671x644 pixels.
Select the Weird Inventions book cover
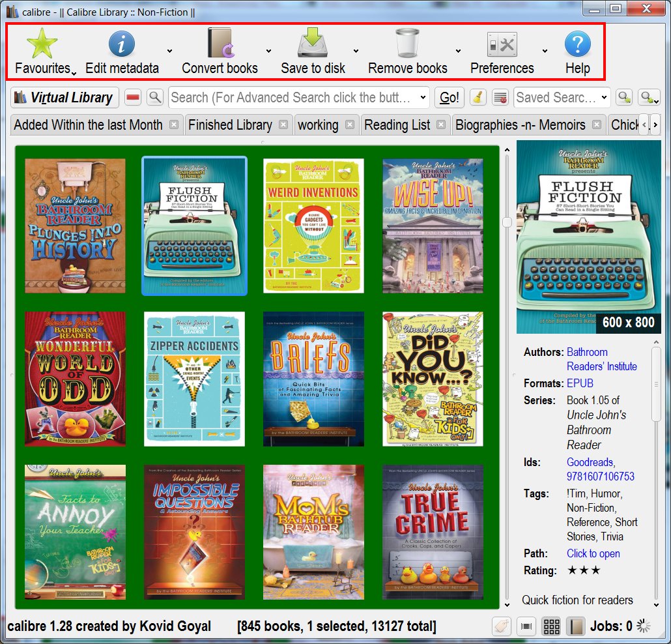313,226
